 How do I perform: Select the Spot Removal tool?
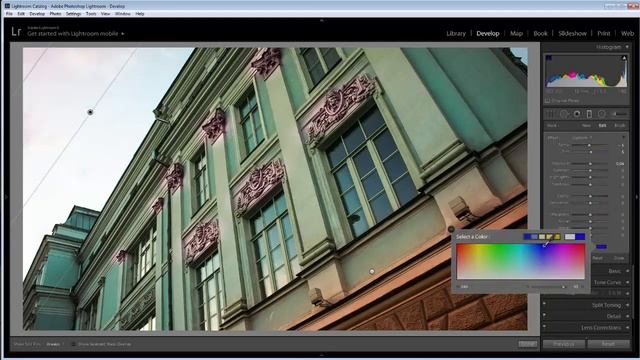pyautogui.click(x=564, y=114)
